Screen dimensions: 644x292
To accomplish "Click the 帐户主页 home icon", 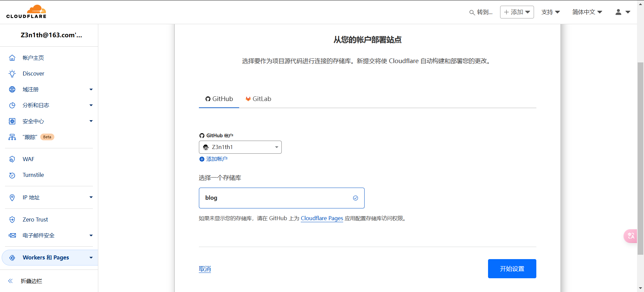I will pos(12,58).
